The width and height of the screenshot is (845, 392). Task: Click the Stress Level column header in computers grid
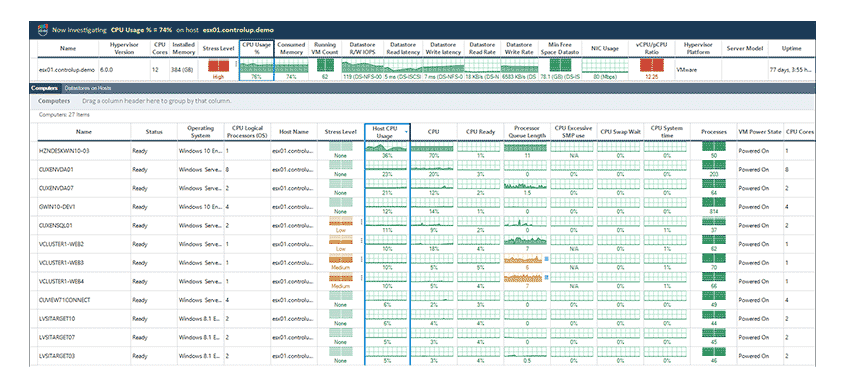(341, 132)
